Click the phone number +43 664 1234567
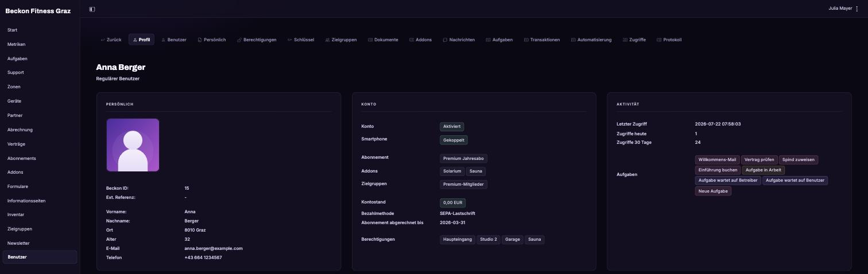The height and width of the screenshot is (274, 868). point(203,257)
